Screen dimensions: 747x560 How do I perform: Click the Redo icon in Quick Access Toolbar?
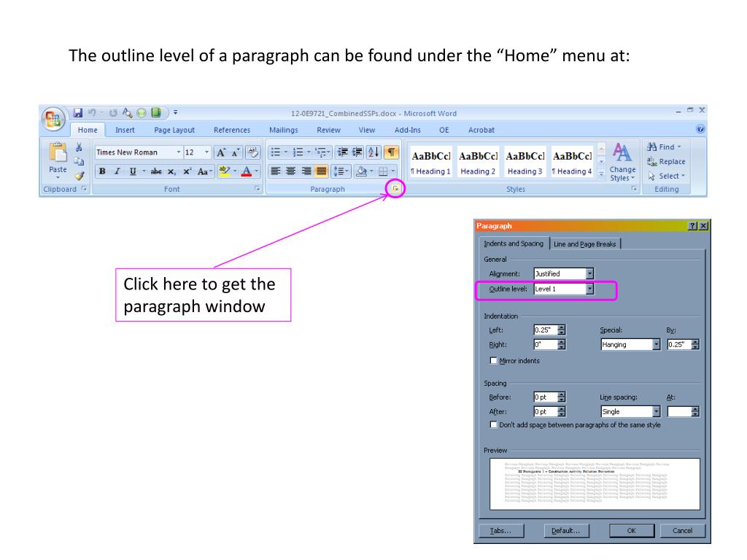pos(113,113)
